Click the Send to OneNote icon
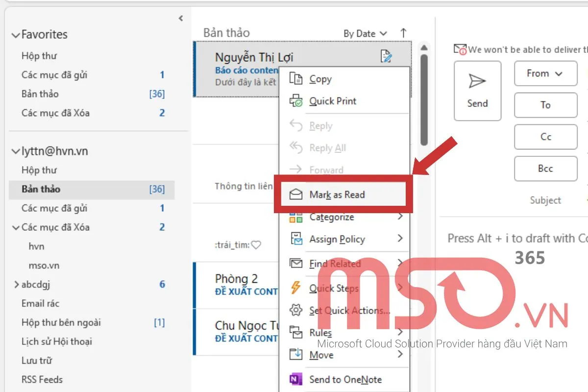 click(296, 379)
